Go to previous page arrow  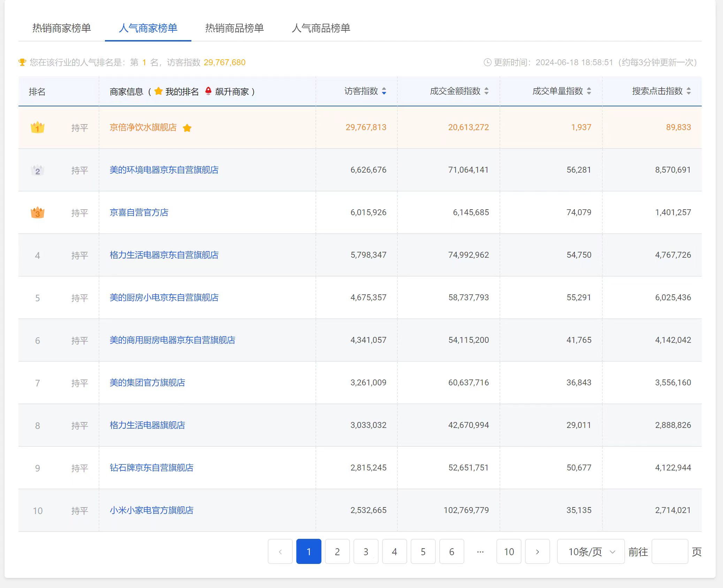280,551
